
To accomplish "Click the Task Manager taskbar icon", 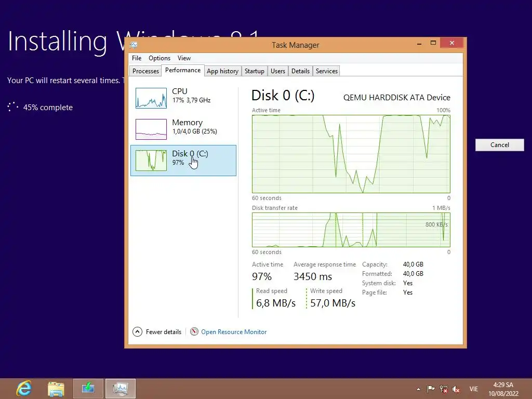I will (121, 389).
